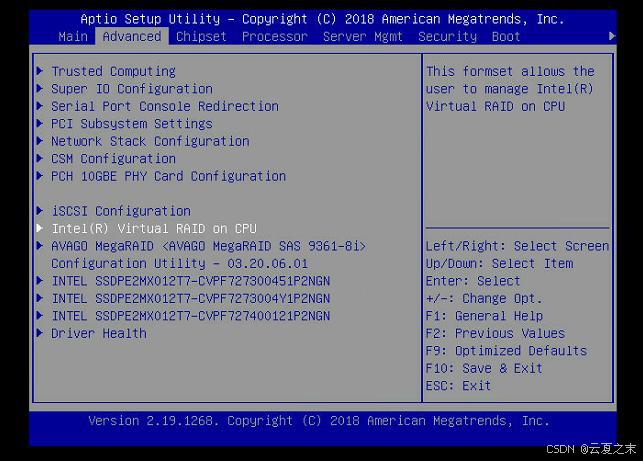
Task: Select Intel(R) Virtual RAID on CPU
Action: coord(154,228)
